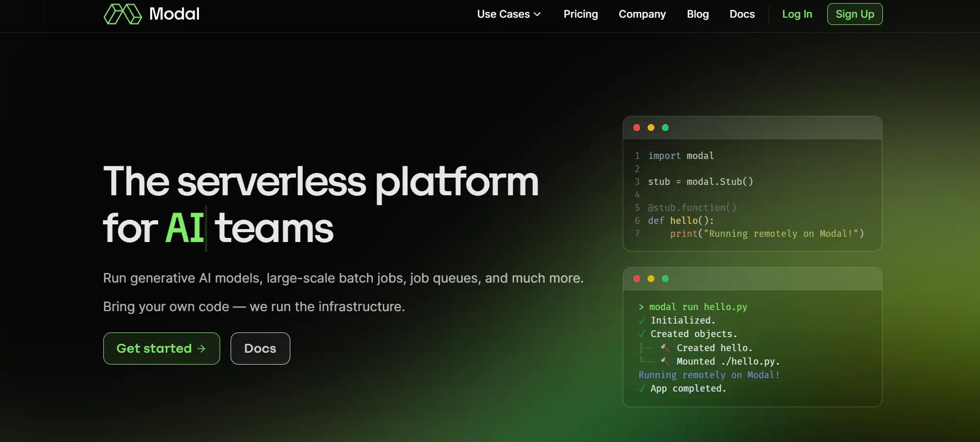980x442 pixels.
Task: Click the Modal brand name text
Action: pyautogui.click(x=174, y=14)
